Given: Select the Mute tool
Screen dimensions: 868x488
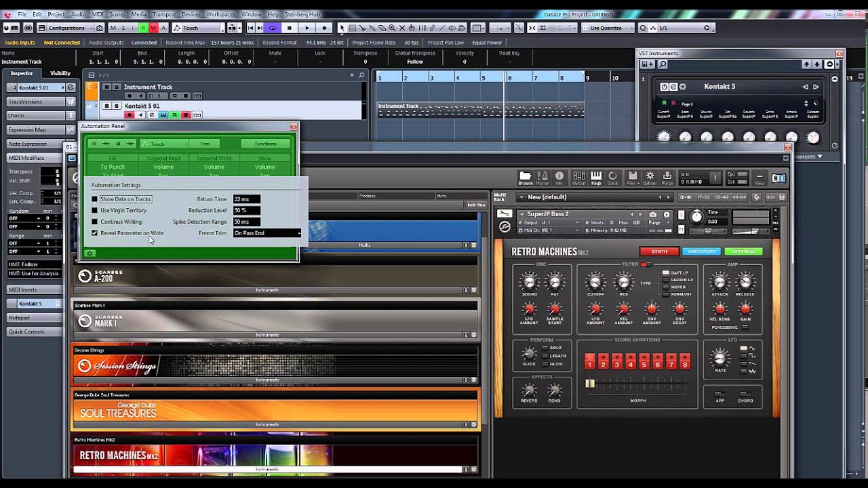Looking at the screenshot, I should (x=403, y=28).
